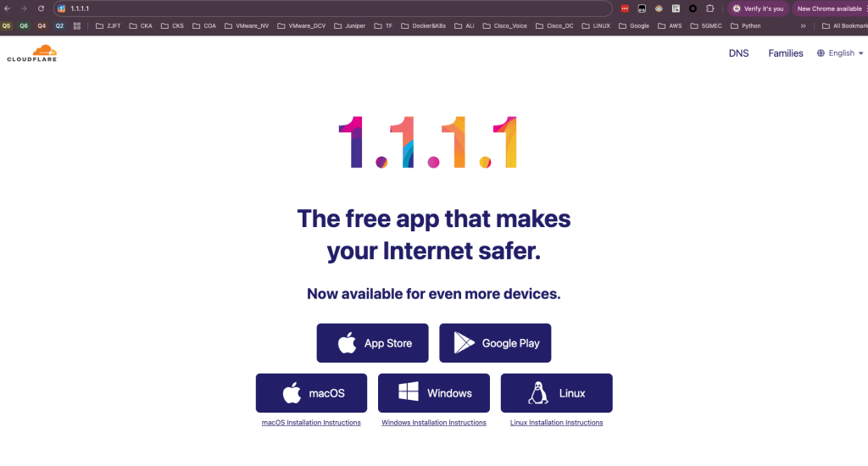
Task: Open the apps grid icon in bookmarks bar
Action: tap(77, 26)
